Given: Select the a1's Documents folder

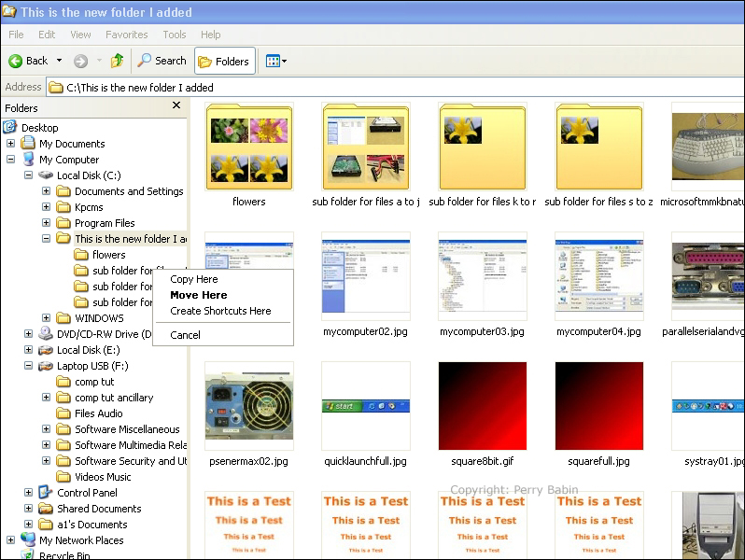Looking at the screenshot, I should 83,525.
